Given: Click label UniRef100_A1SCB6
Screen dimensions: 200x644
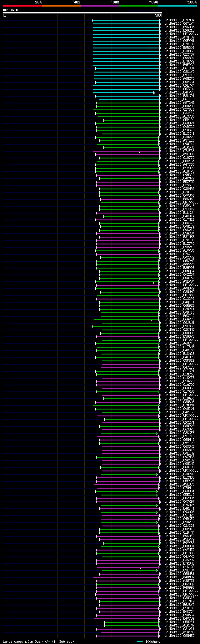Looking at the screenshot, I should click(179, 117).
